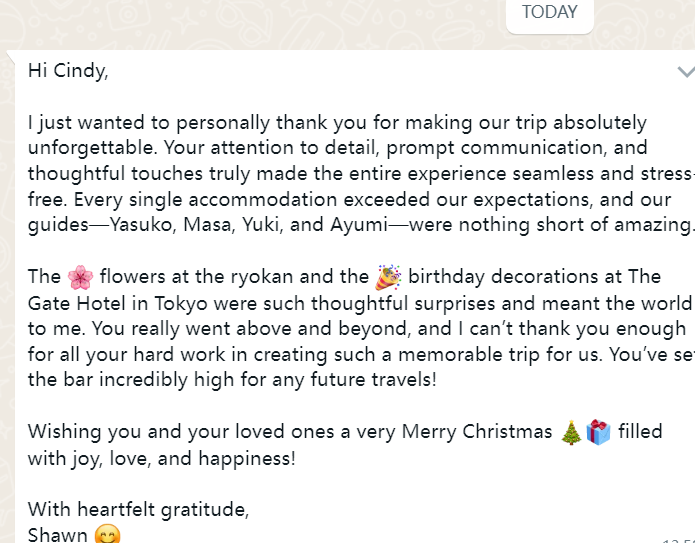Click the word "unforgettable"

tap(87, 148)
